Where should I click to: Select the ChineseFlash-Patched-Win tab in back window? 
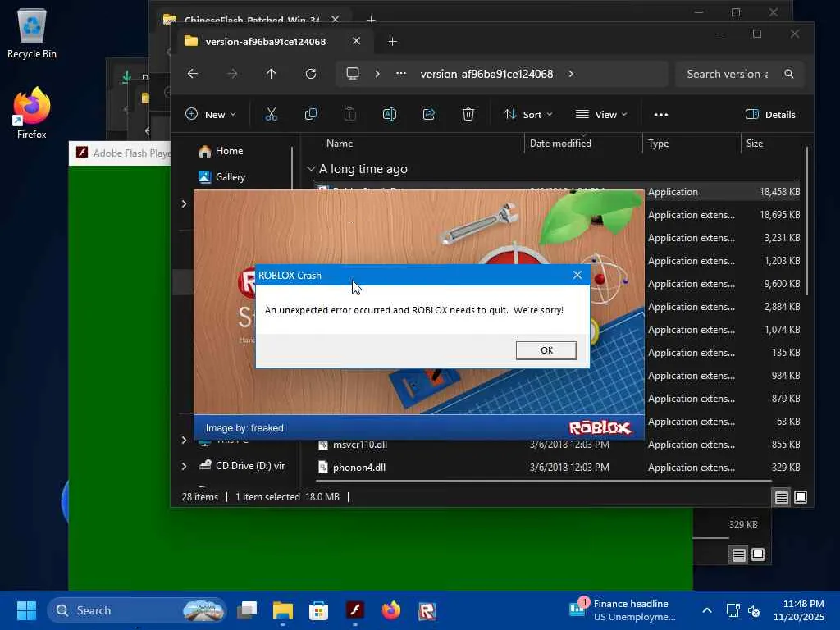click(x=251, y=18)
